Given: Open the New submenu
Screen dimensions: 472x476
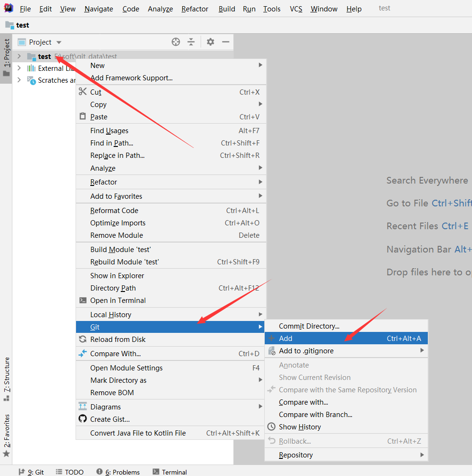Looking at the screenshot, I should 171,66.
